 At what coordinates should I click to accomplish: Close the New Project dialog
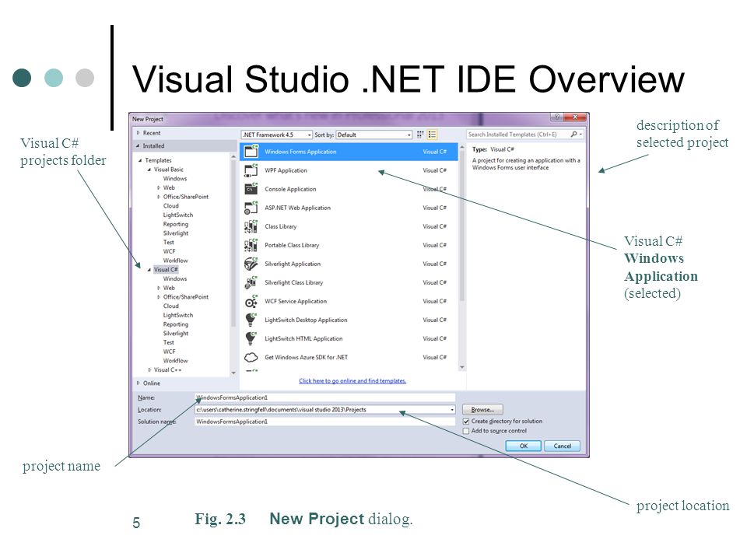[x=575, y=117]
